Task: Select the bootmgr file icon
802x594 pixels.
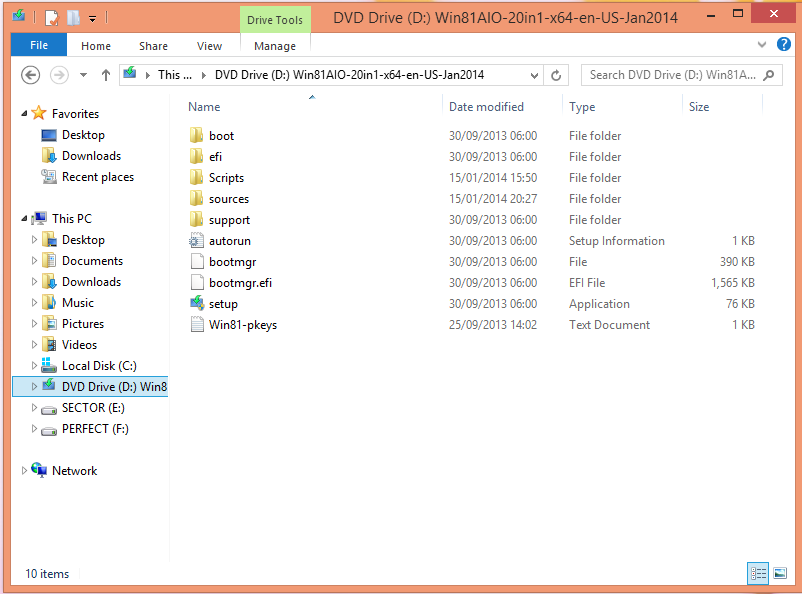Action: coord(197,261)
